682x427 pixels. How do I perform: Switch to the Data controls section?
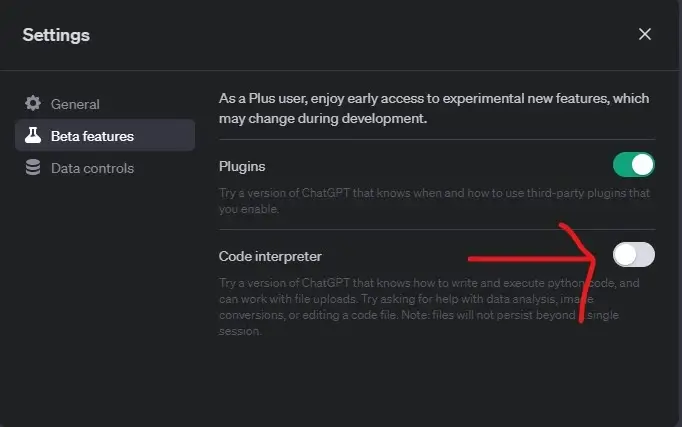[92, 168]
